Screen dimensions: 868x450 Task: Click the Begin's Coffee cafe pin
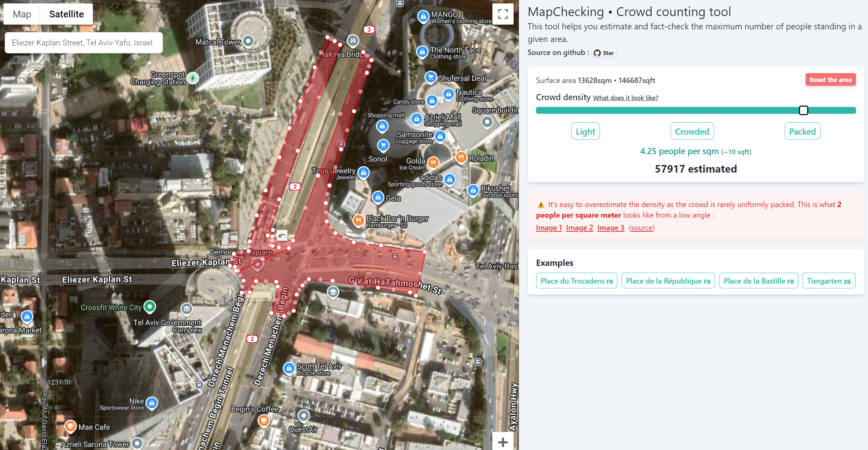pos(264,420)
